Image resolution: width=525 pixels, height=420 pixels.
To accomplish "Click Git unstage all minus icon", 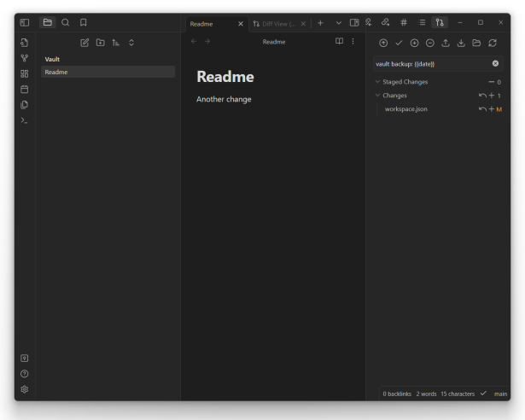I will click(430, 43).
